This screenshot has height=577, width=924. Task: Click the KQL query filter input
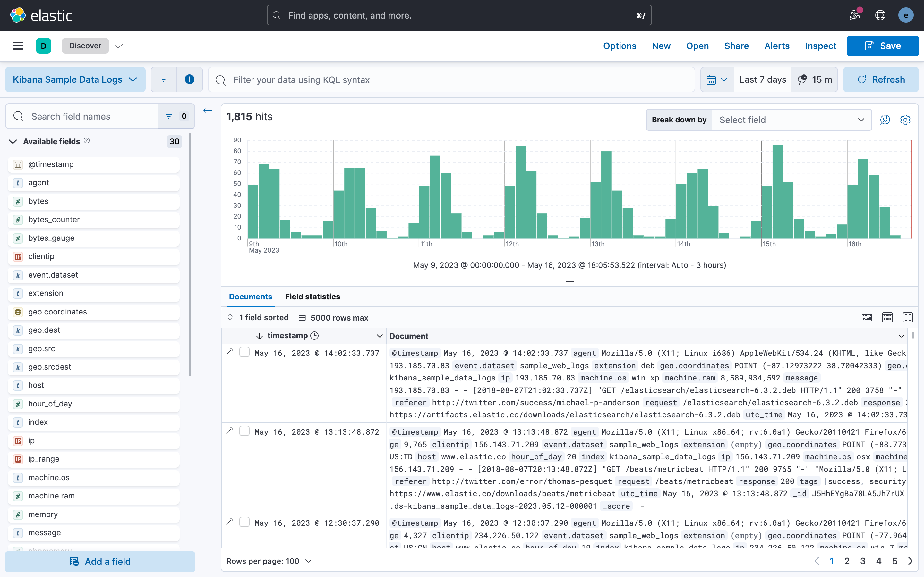coord(450,80)
